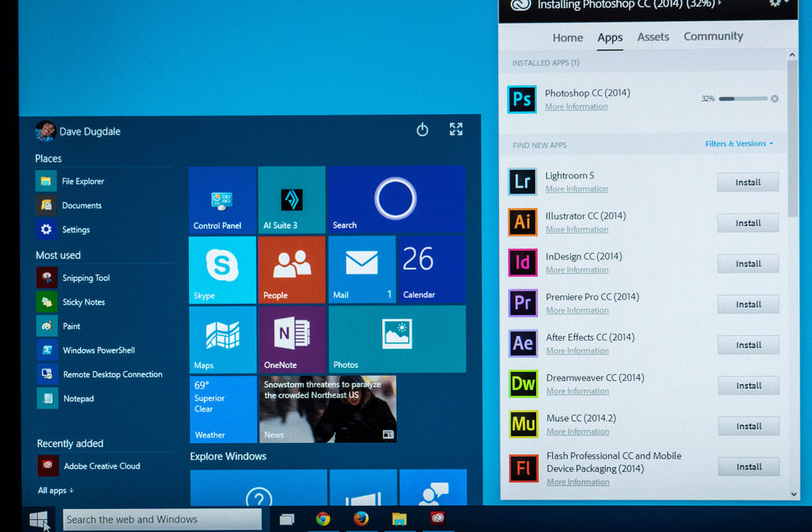Click the Lightroom 5 app icon

coord(523,182)
